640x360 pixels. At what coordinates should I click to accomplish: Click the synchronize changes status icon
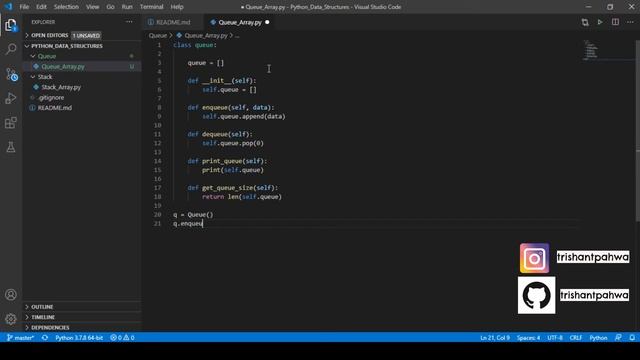click(45, 338)
